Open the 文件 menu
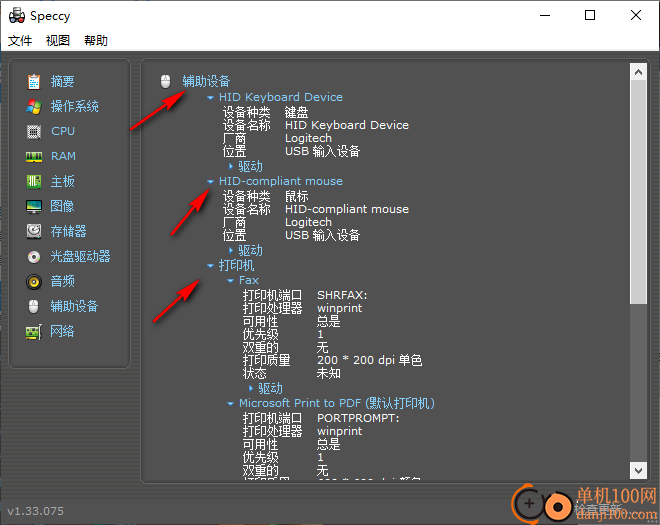This screenshot has height=525, width=660. pyautogui.click(x=20, y=40)
